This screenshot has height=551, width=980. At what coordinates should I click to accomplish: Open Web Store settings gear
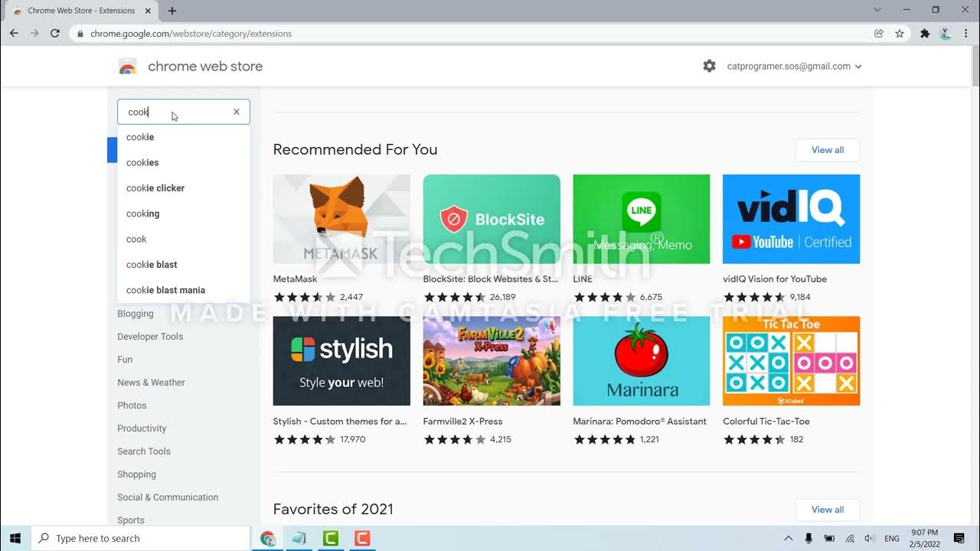[x=710, y=67]
